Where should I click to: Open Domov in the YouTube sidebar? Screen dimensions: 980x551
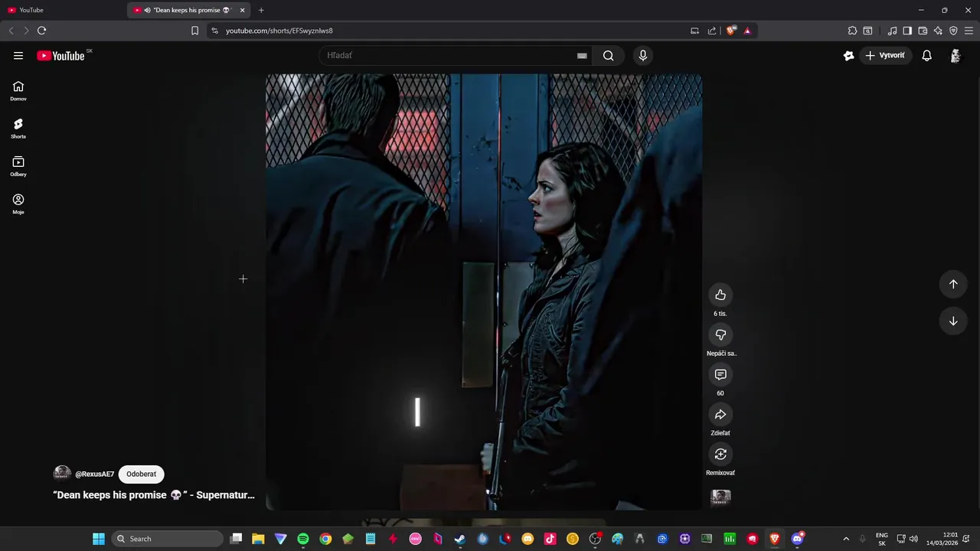[18, 91]
